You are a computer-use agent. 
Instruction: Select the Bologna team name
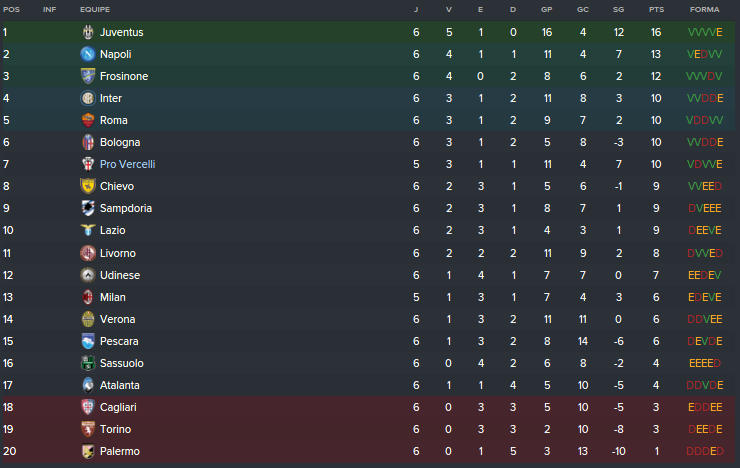(x=119, y=142)
